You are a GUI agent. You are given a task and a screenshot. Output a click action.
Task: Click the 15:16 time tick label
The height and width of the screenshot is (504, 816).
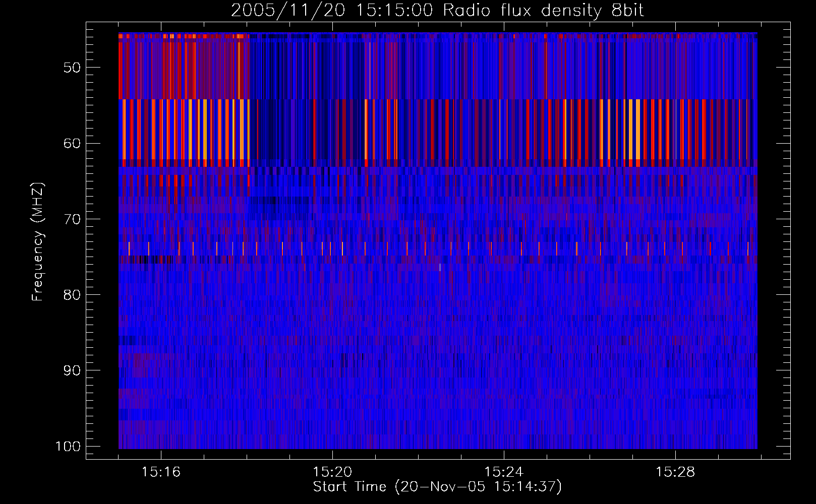(161, 472)
